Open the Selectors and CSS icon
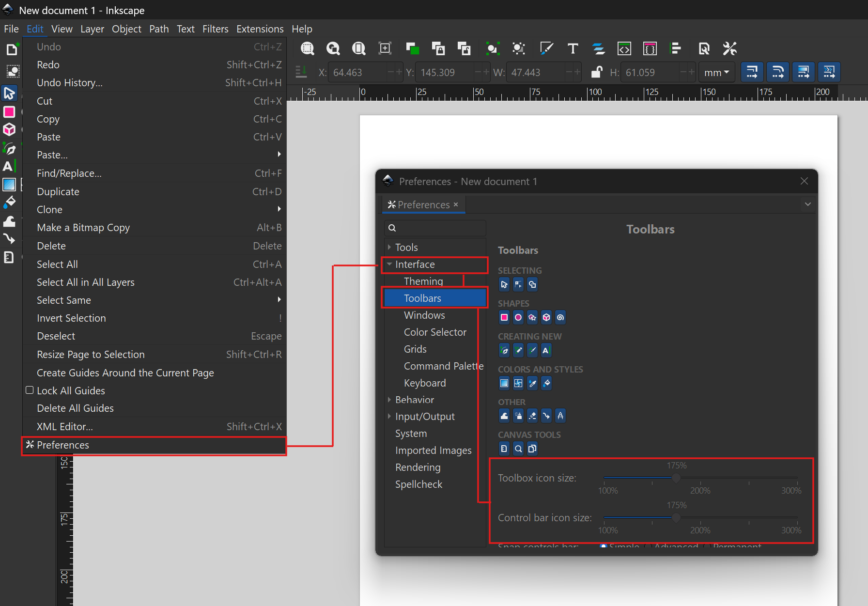Image resolution: width=868 pixels, height=606 pixels. coord(650,48)
